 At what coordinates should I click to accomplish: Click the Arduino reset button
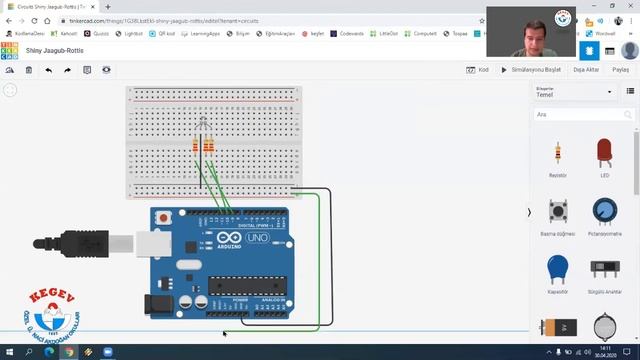pyautogui.click(x=164, y=218)
